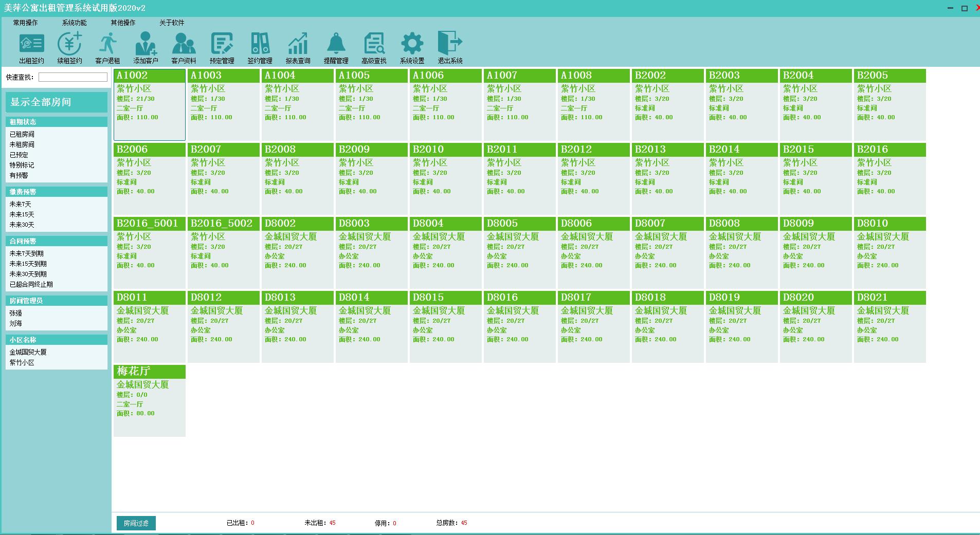Open 客户资料 customer records
This screenshot has height=535, width=980.
click(x=184, y=48)
